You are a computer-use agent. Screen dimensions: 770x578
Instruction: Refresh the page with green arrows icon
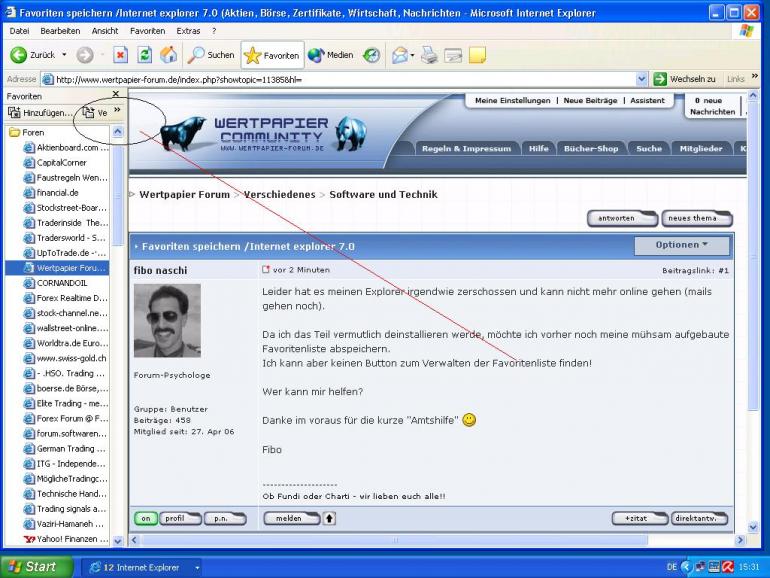tap(144, 55)
